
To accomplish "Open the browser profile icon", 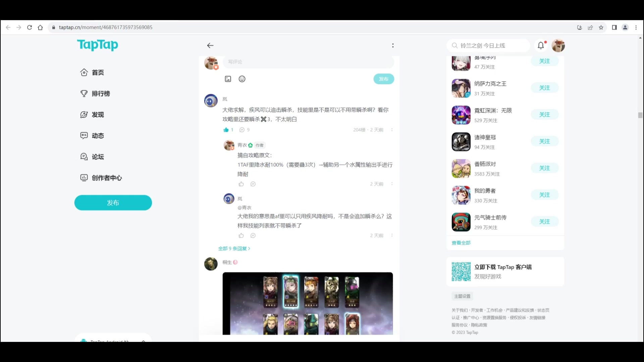I will pos(625,27).
